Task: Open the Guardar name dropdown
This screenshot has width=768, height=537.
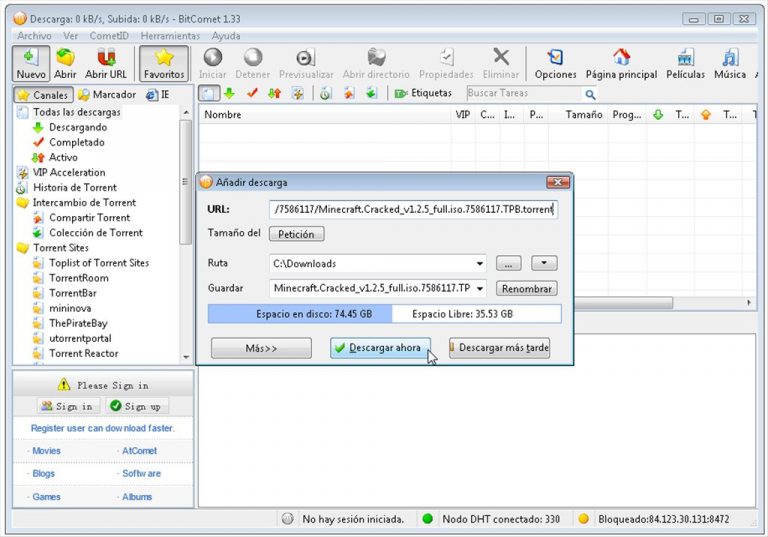Action: pyautogui.click(x=480, y=288)
